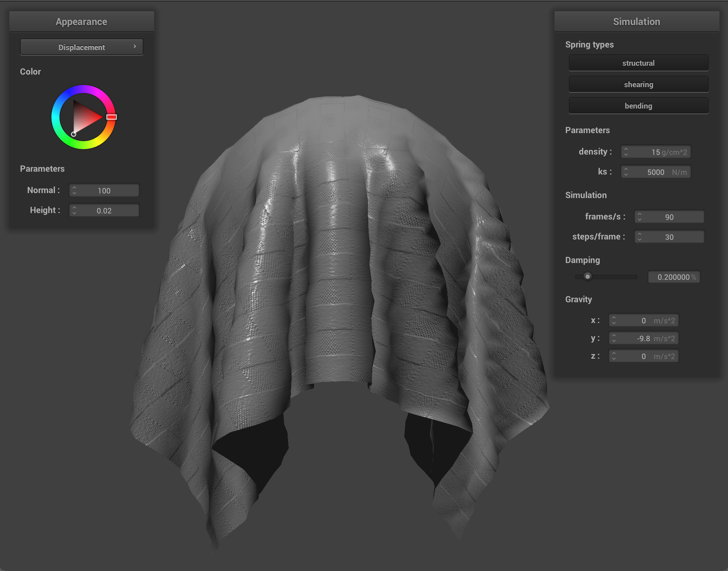Screen dimensions: 728x571
Task: Open the Displacement dropdown menu
Action: coord(82,47)
